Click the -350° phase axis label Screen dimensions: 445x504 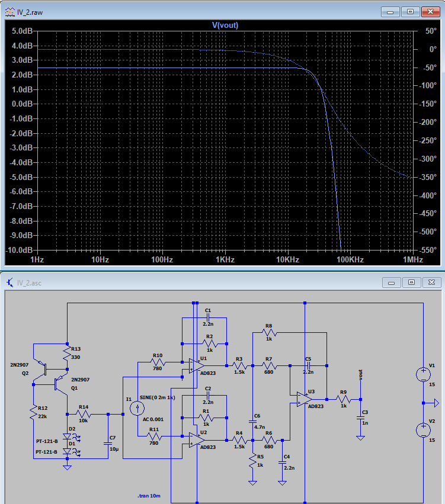[428, 177]
